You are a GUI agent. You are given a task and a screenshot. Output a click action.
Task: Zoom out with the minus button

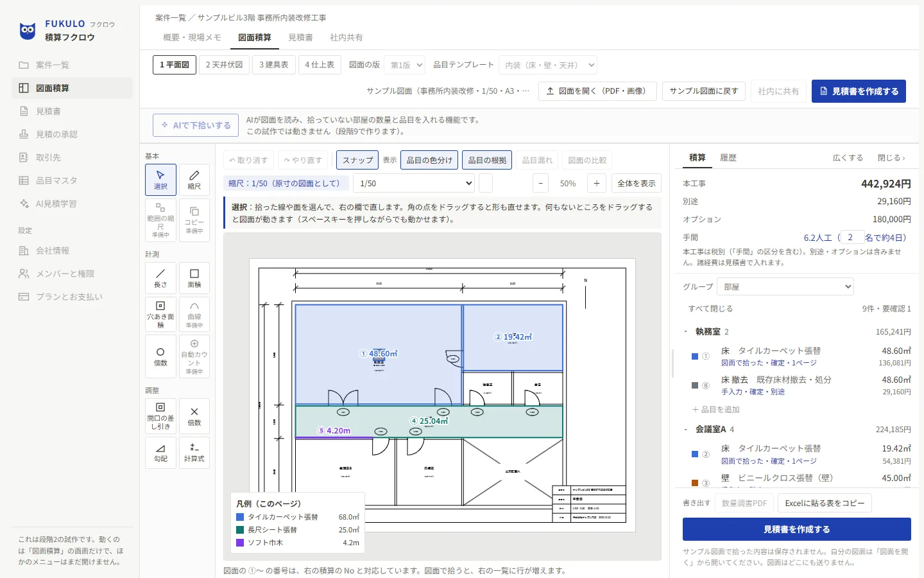[541, 183]
